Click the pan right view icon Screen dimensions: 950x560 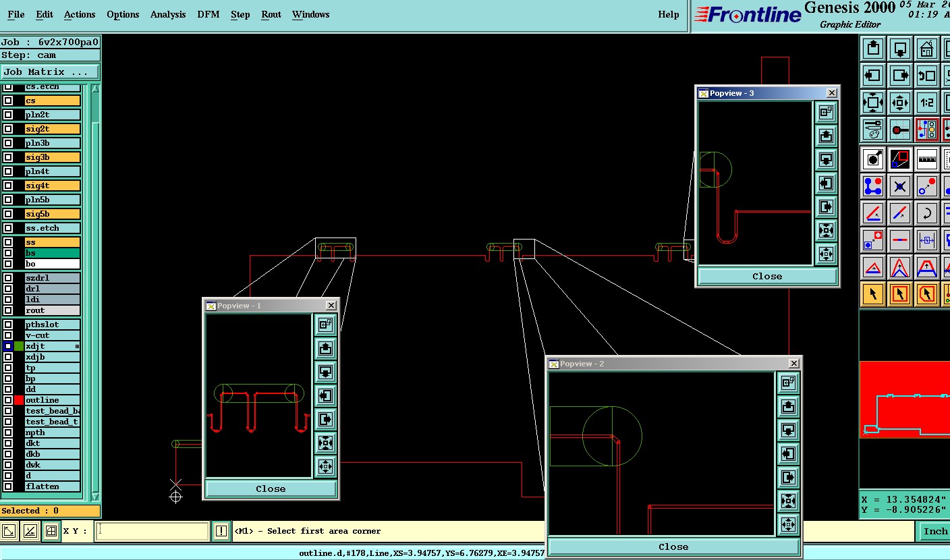[x=900, y=76]
